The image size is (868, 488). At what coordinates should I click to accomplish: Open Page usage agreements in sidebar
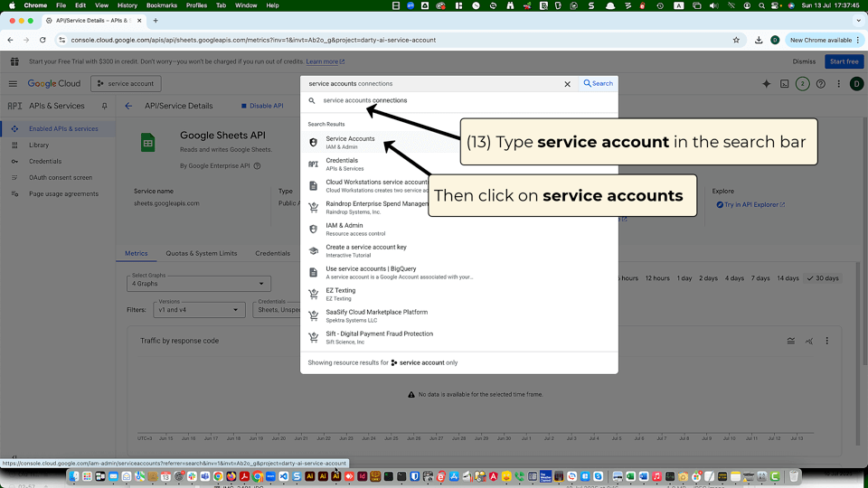[58, 194]
